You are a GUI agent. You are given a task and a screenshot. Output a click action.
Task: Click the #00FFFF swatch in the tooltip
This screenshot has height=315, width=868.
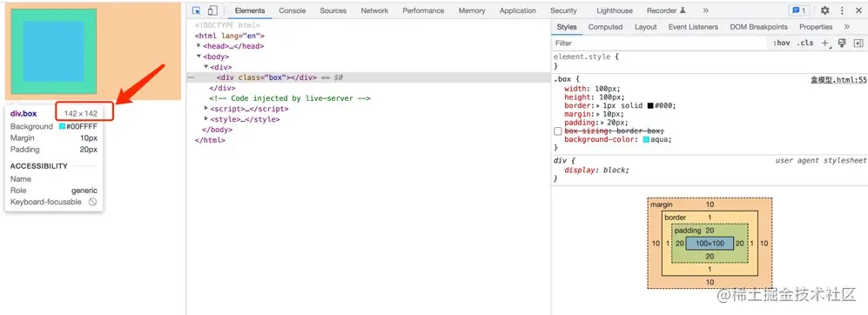[63, 126]
